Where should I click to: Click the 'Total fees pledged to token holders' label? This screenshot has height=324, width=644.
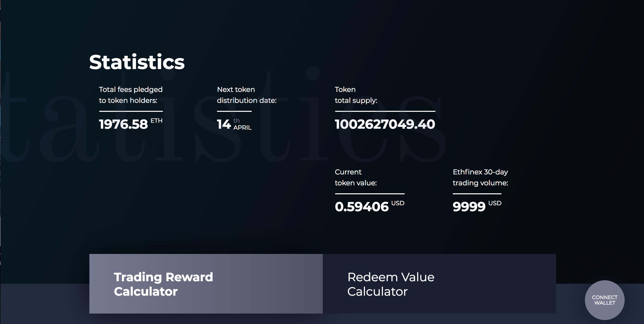[131, 95]
